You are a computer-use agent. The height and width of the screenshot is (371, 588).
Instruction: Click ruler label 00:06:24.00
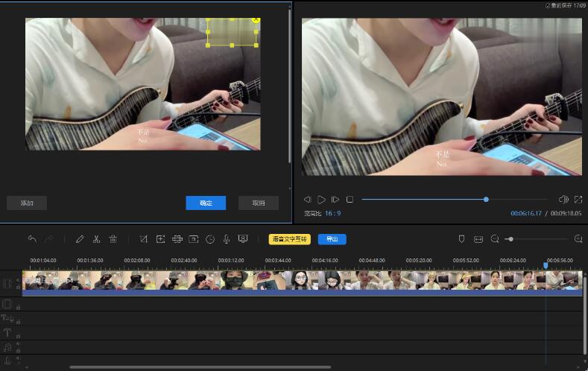tap(513, 260)
